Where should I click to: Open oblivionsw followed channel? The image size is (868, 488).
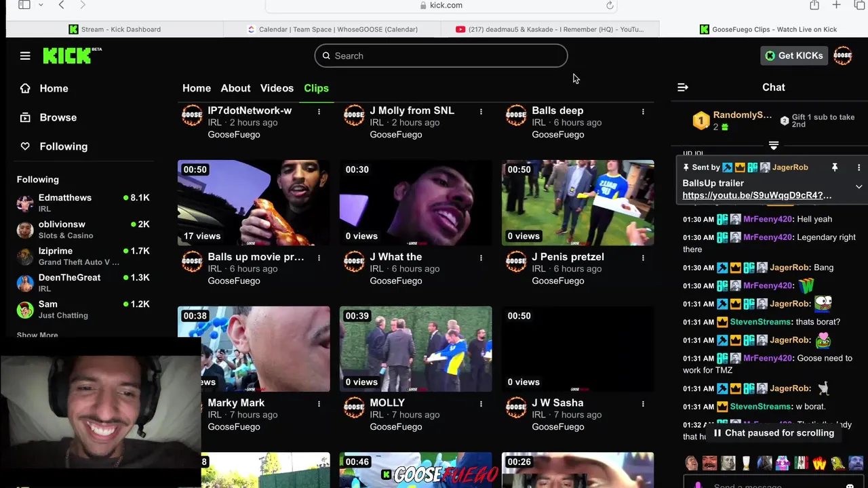(x=83, y=229)
